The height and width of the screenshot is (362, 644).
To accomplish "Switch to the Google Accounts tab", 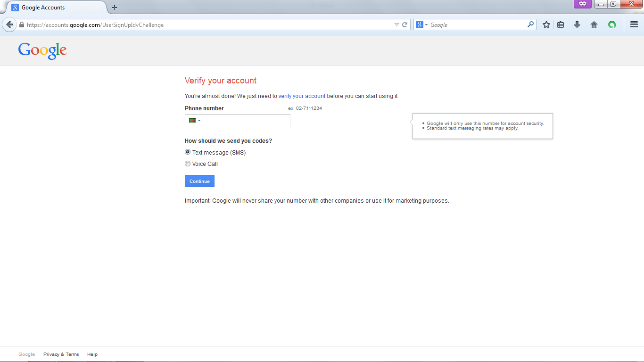I will (x=56, y=8).
